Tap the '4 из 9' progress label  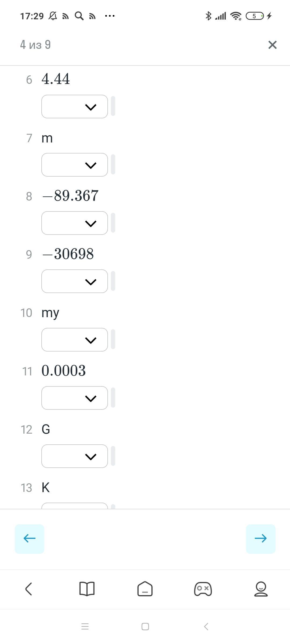(x=35, y=45)
